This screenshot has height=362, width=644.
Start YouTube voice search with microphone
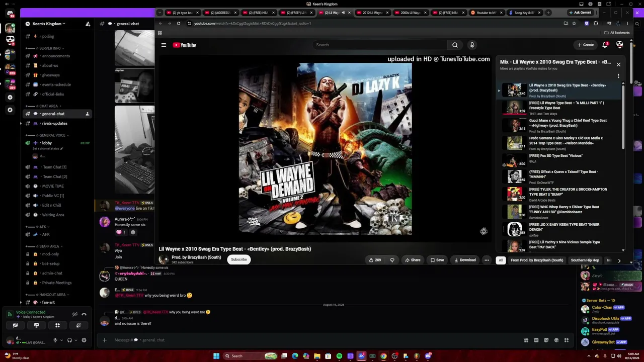click(472, 45)
